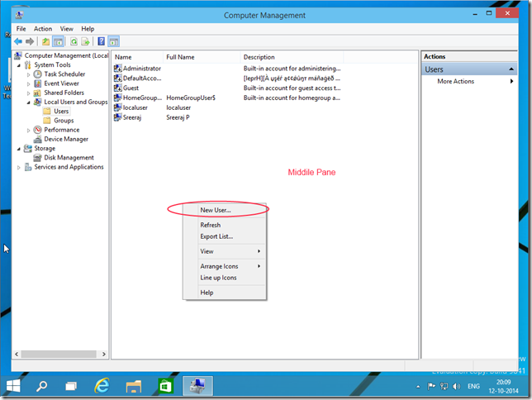The width and height of the screenshot is (532, 400).
Task: Open the File menu
Action: coord(21,29)
